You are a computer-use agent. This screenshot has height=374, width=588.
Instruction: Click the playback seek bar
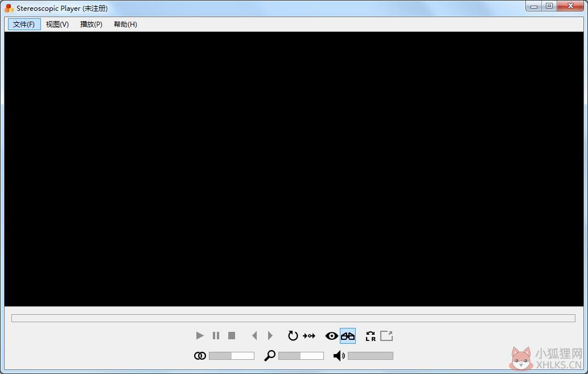293,318
